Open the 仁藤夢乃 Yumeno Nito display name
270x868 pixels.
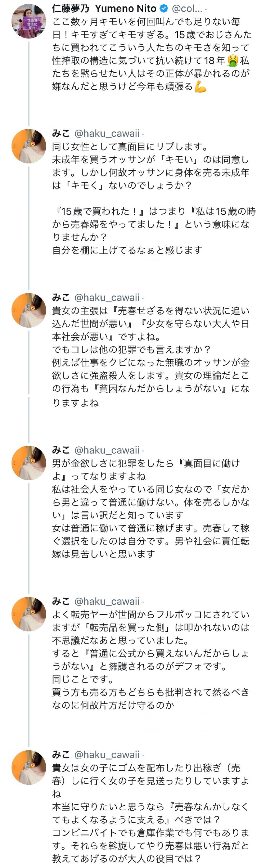[x=104, y=9]
